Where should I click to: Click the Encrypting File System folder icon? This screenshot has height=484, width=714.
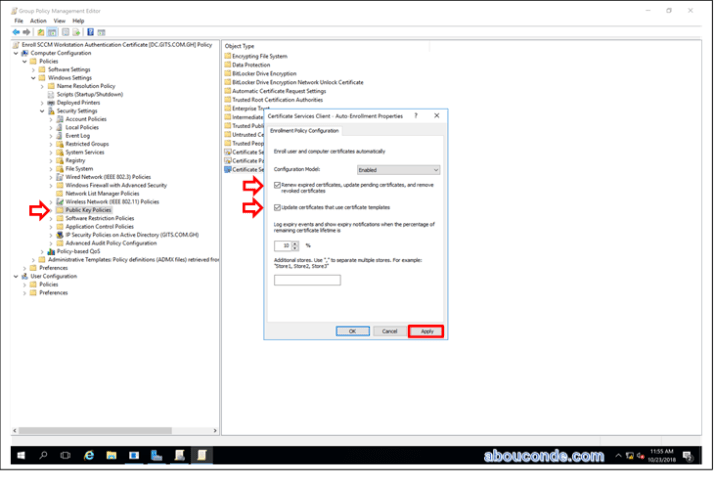228,56
